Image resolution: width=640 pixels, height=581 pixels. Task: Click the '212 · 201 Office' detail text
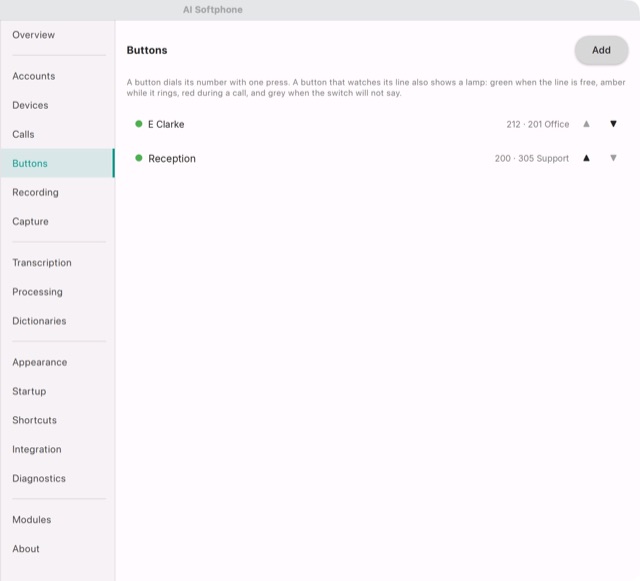click(x=538, y=124)
